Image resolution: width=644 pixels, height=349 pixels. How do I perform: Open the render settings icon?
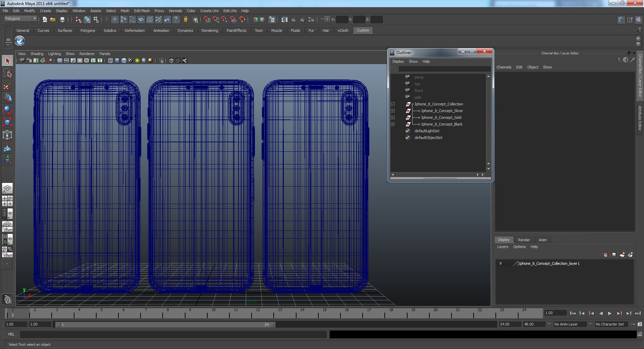[312, 19]
